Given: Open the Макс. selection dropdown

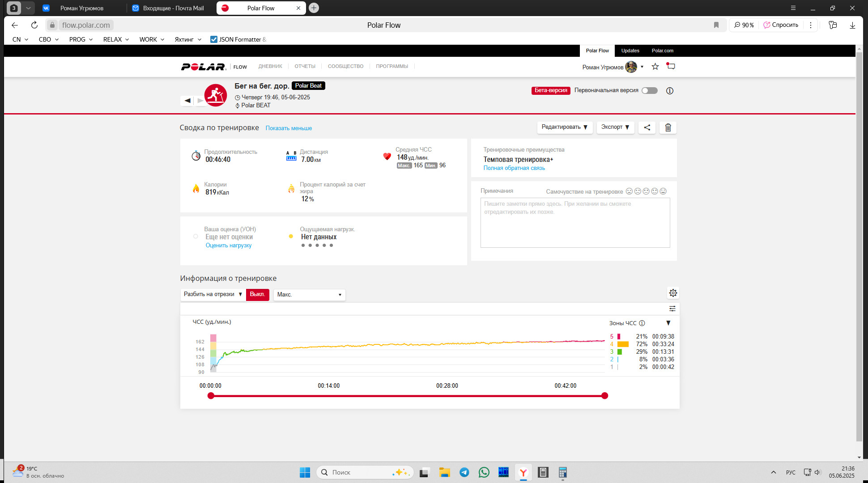Looking at the screenshot, I should click(309, 295).
